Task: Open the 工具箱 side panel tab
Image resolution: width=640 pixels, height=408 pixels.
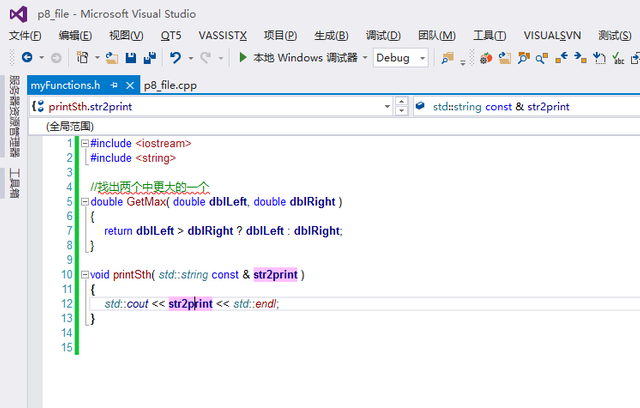Action: point(14,182)
